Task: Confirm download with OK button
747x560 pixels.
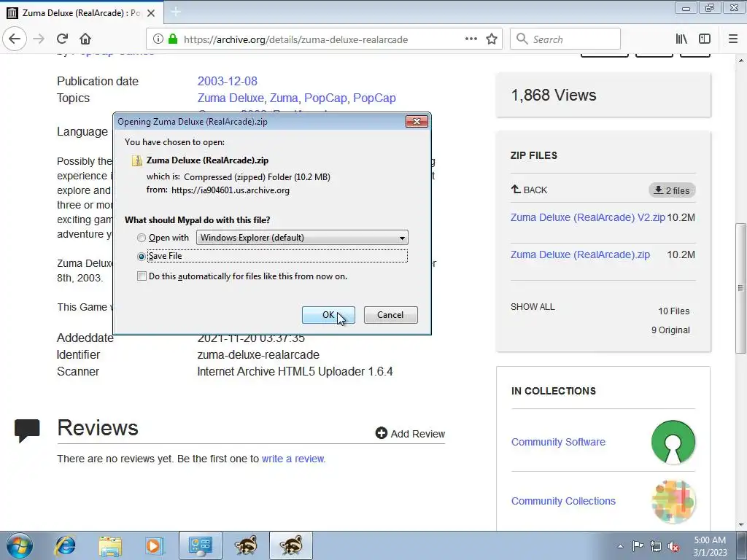Action: pyautogui.click(x=328, y=315)
